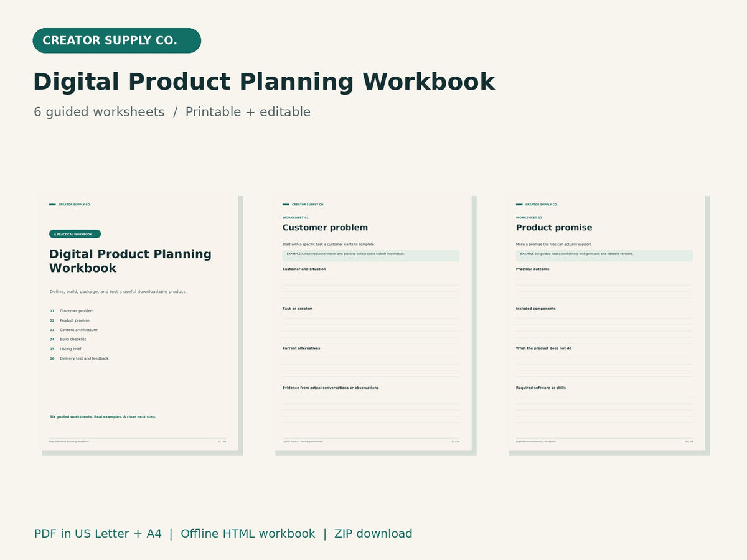This screenshot has height=560, width=747.
Task: Click the 'PDF in US Letter + A4' footer text
Action: [x=98, y=534]
